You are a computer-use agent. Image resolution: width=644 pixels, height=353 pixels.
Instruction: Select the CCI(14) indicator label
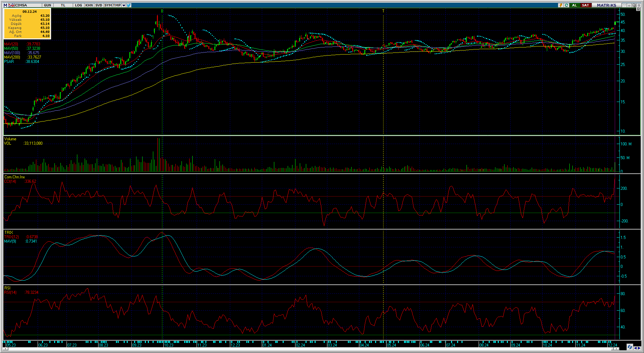10,181
